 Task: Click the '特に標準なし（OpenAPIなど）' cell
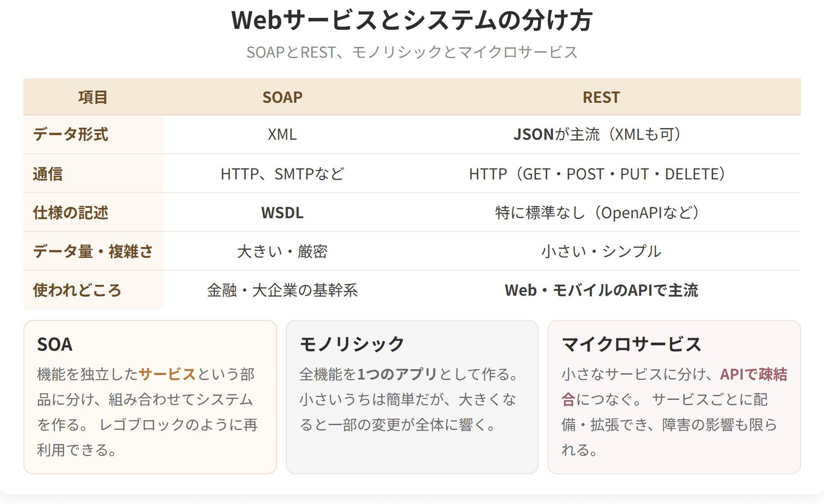601,212
